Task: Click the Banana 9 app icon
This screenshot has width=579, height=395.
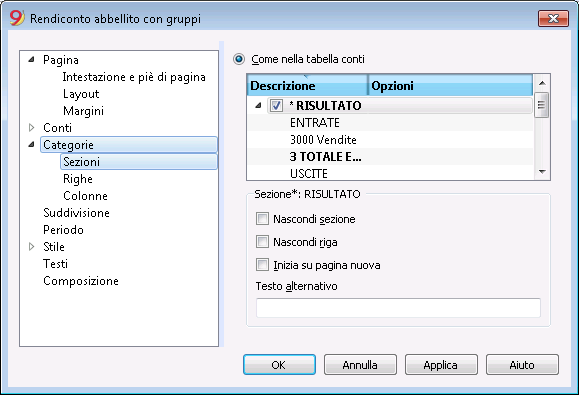Action: 17,18
